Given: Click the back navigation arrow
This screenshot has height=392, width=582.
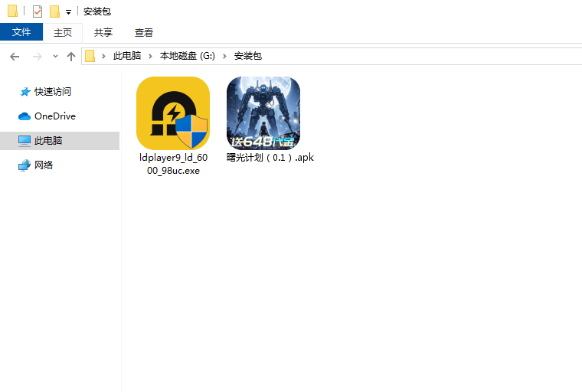Looking at the screenshot, I should click(15, 57).
